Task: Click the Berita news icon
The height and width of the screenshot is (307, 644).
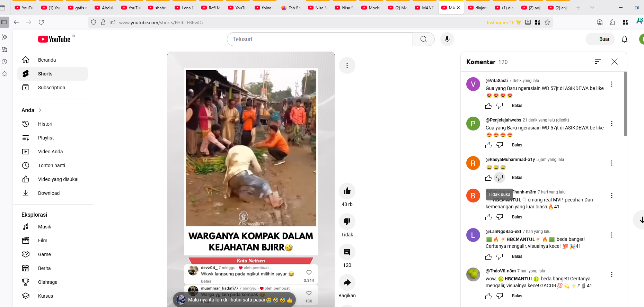Action: coord(26,268)
